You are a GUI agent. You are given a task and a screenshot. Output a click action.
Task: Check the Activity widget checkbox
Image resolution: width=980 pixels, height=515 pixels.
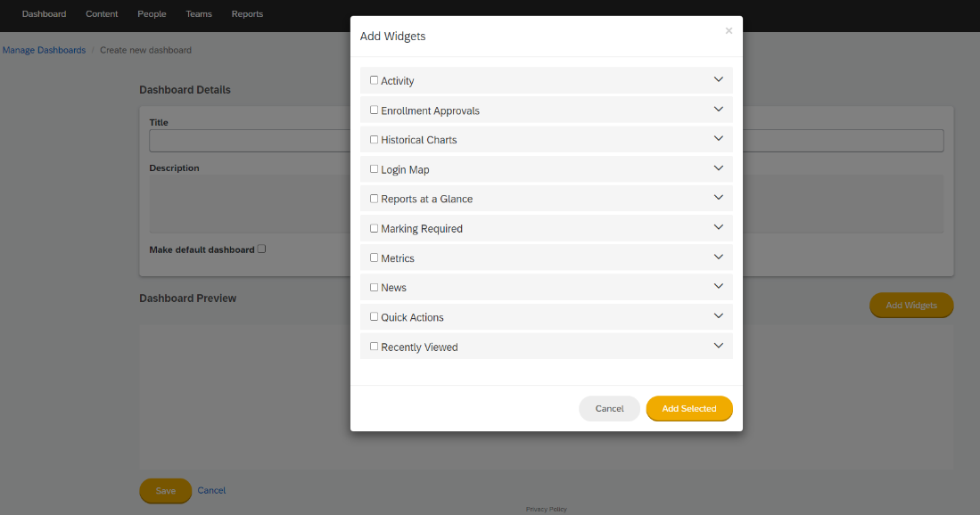coord(374,80)
